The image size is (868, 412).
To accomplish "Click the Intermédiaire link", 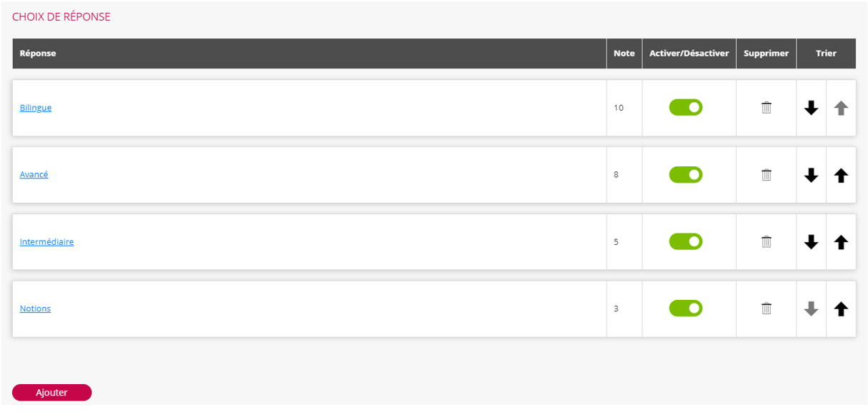I will pyautogui.click(x=46, y=242).
